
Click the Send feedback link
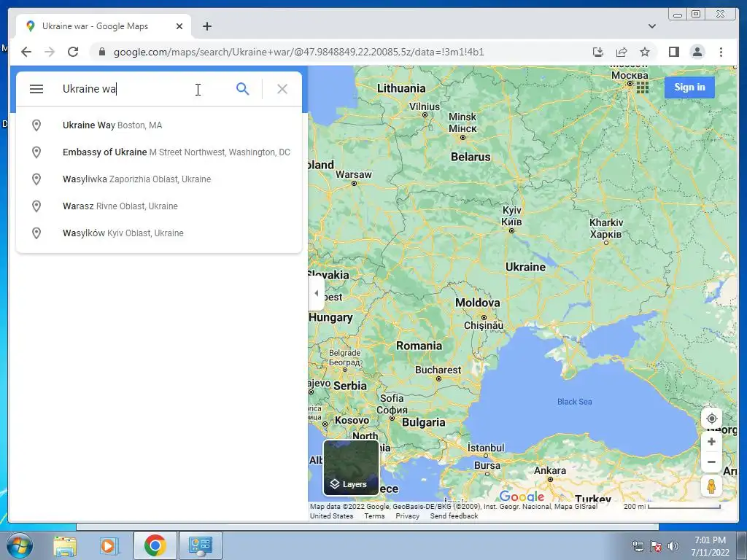click(x=454, y=516)
